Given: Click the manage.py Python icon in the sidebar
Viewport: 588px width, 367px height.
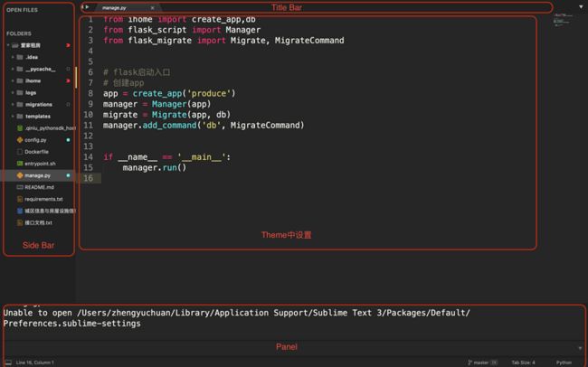Looking at the screenshot, I should tap(20, 175).
